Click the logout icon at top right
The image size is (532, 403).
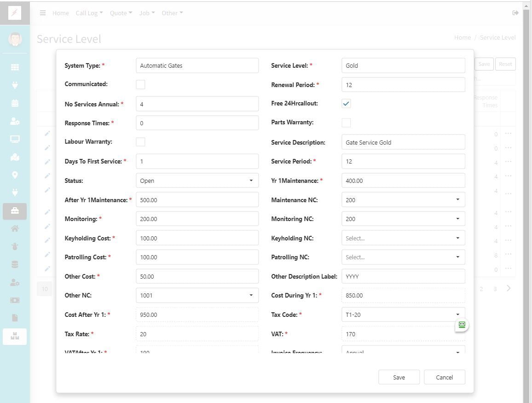(515, 13)
